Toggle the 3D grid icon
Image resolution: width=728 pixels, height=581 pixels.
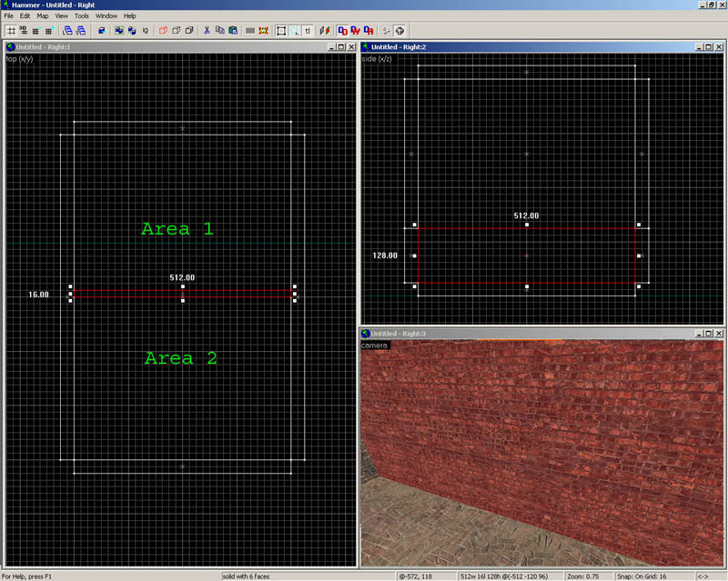[23, 30]
